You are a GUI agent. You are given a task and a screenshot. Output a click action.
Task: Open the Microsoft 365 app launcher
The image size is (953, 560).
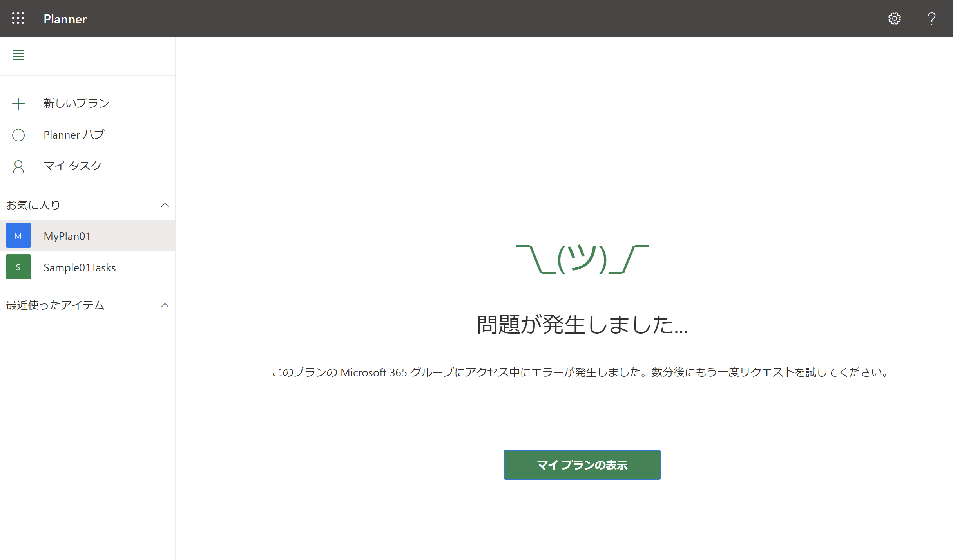point(18,18)
